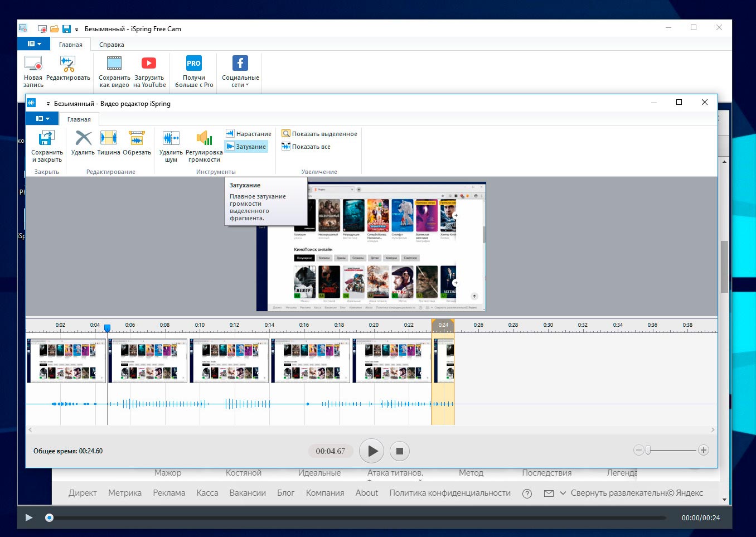
Task: Click the quick access open folder icon
Action: [x=55, y=29]
